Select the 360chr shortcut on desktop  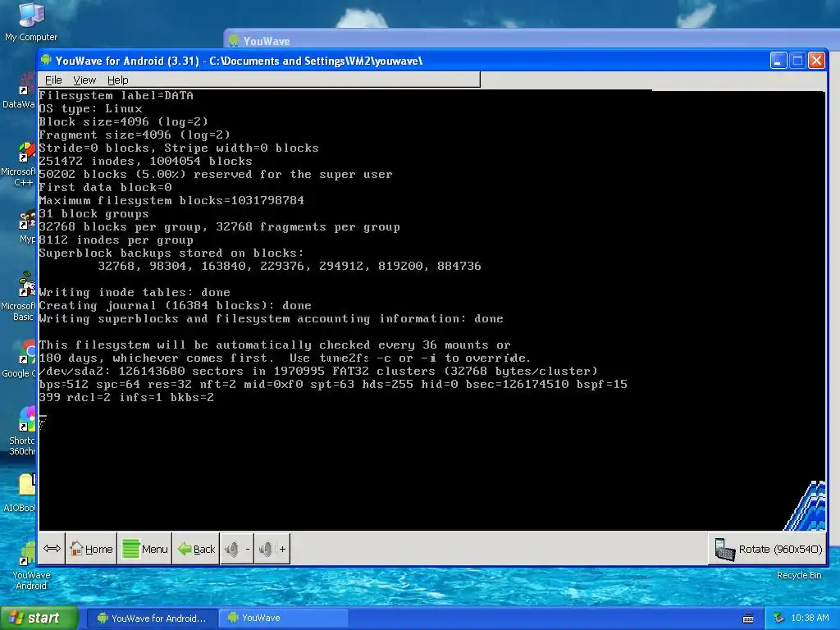(24, 431)
